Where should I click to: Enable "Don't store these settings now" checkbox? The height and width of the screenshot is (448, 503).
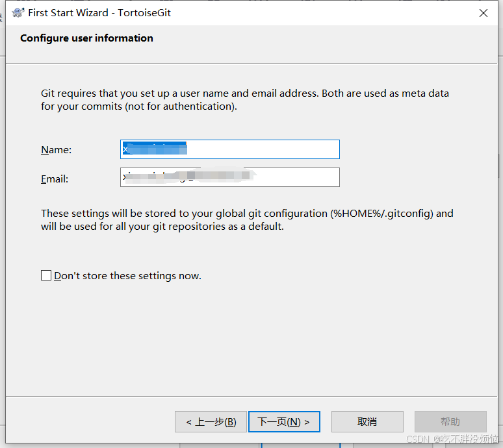coord(46,275)
